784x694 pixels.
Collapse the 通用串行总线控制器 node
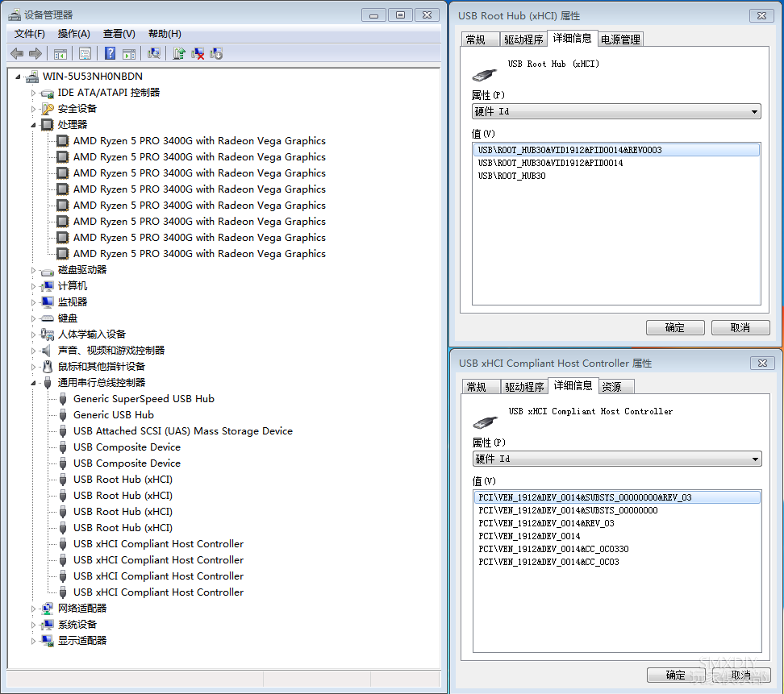[34, 383]
